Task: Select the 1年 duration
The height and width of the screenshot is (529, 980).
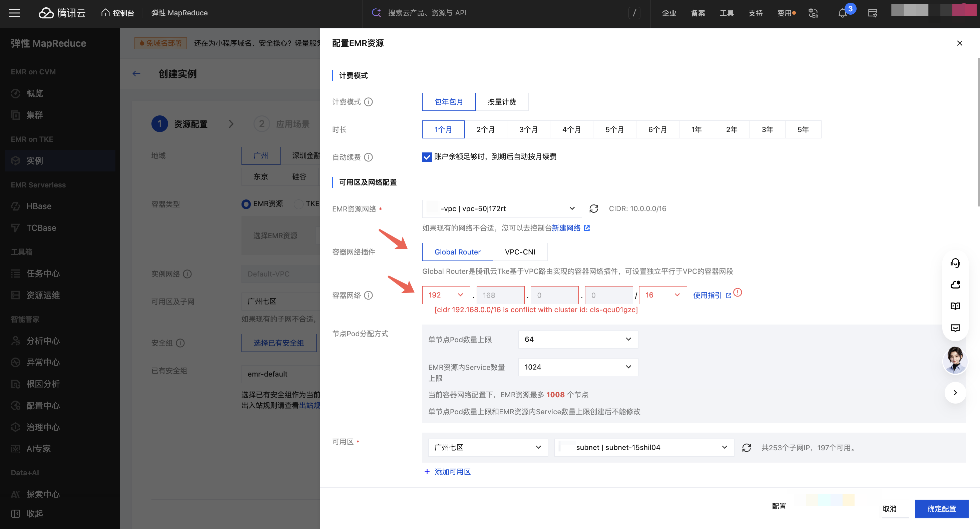Action: click(696, 130)
